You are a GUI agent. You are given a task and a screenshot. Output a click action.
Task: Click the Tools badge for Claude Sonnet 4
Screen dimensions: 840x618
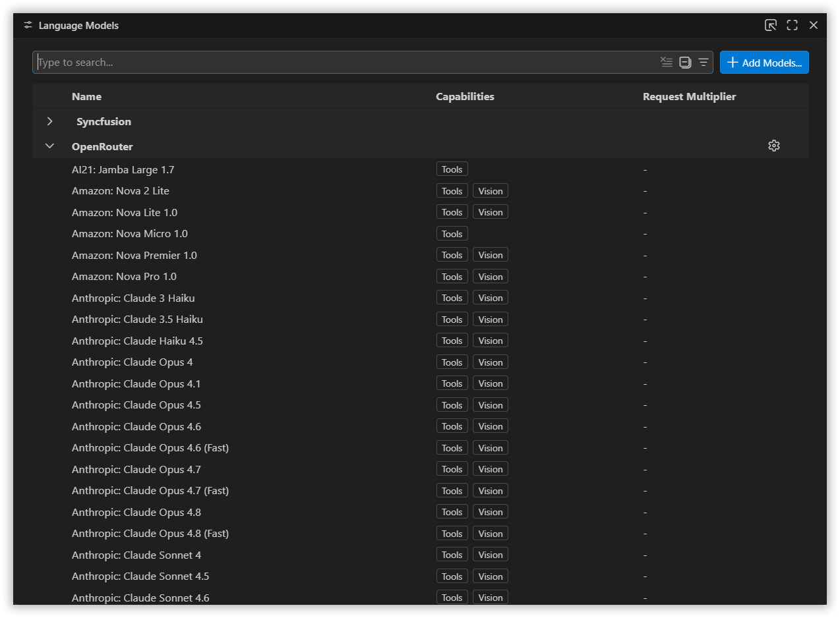coord(452,555)
